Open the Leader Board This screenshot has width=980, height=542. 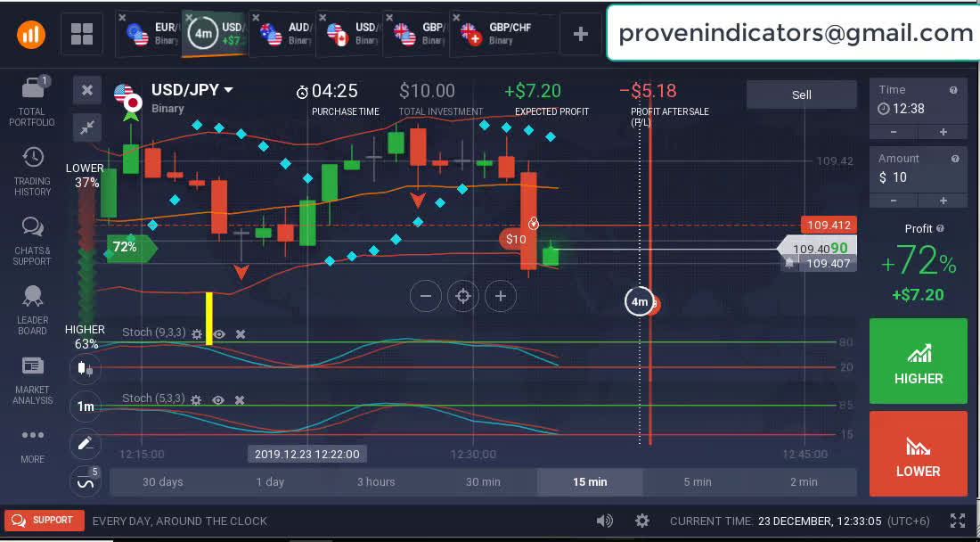(x=32, y=298)
